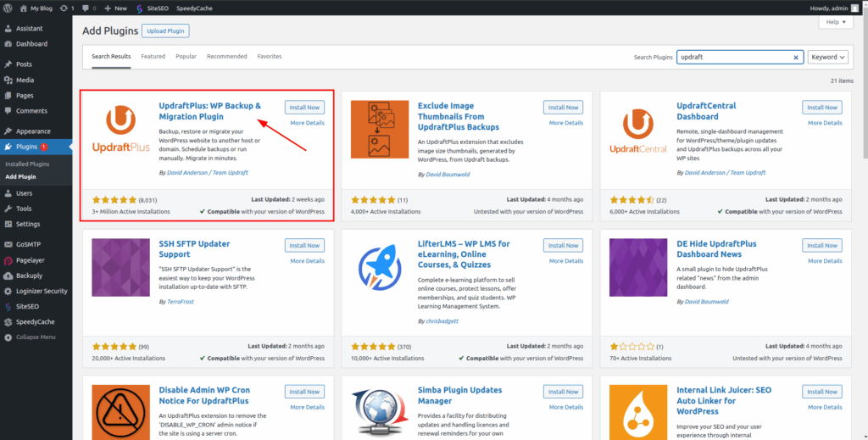This screenshot has height=440, width=868.
Task: Open the Howdy, admin account menu
Action: [835, 8]
